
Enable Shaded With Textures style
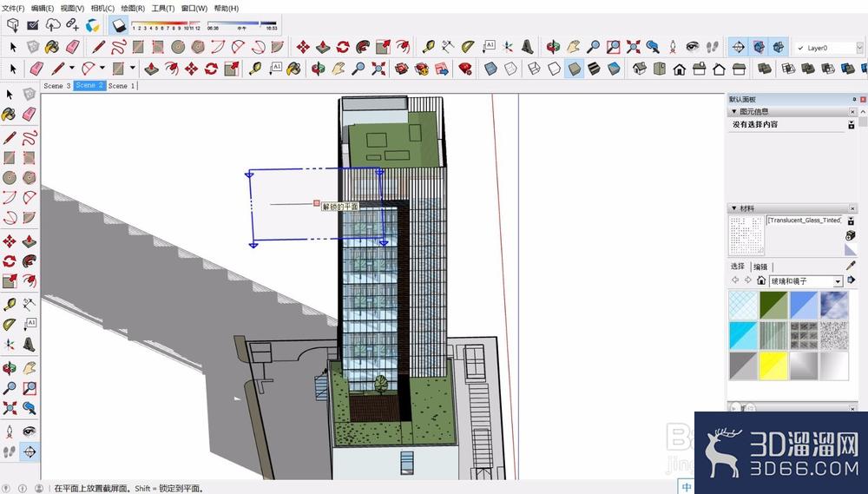pos(594,69)
